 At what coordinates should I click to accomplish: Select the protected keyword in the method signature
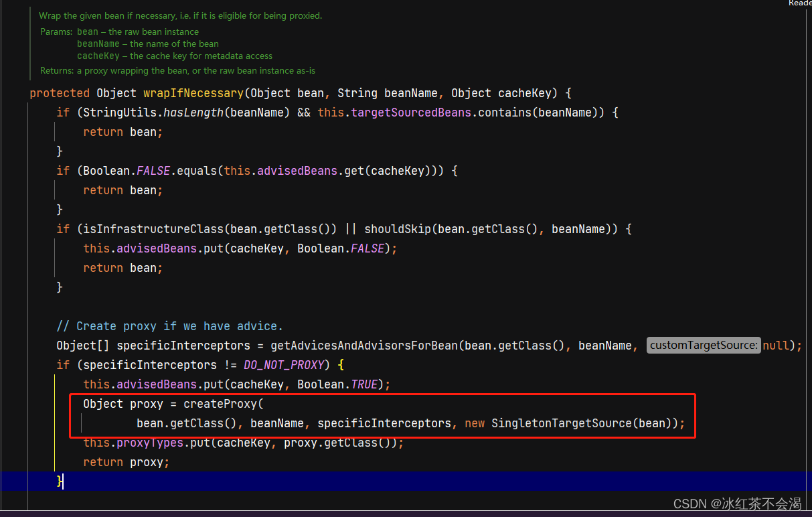(60, 93)
